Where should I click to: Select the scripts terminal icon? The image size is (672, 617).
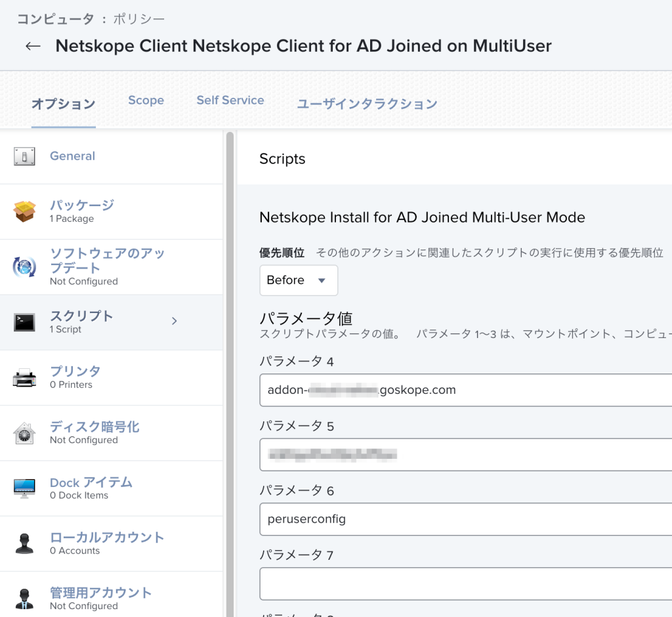click(24, 322)
